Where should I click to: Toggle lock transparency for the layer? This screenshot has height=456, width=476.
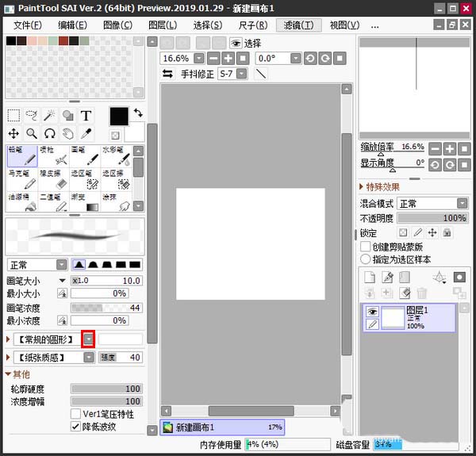coord(403,232)
